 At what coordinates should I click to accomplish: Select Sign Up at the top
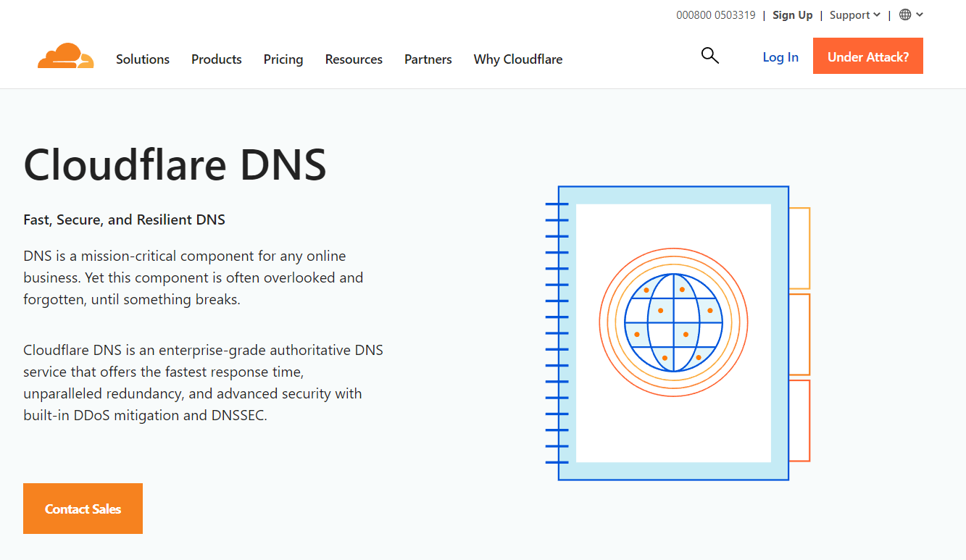[x=792, y=14]
